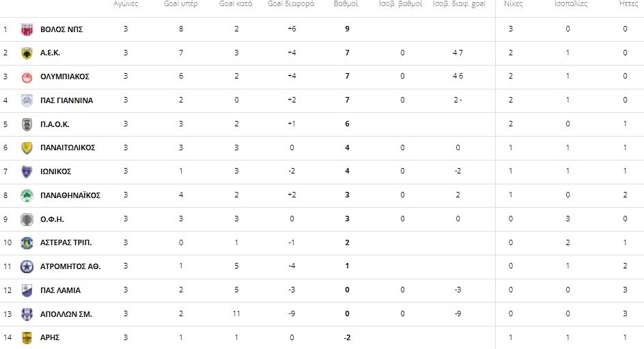Open the ΑΠΟΛΛΩΝ ΣΜ. team name link

pyautogui.click(x=66, y=314)
